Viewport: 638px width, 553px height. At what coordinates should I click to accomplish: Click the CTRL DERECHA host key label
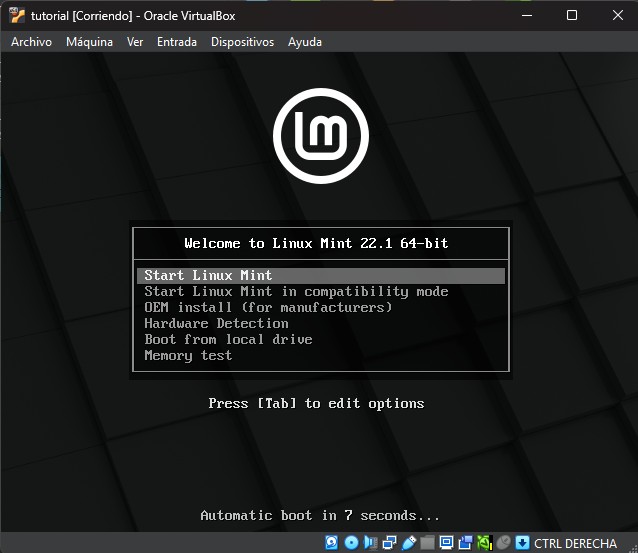tap(575, 543)
